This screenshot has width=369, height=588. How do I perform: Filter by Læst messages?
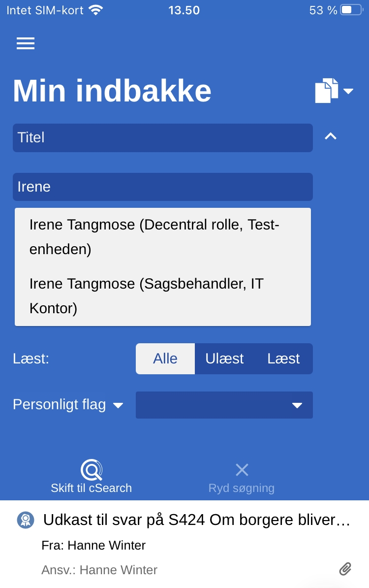283,359
